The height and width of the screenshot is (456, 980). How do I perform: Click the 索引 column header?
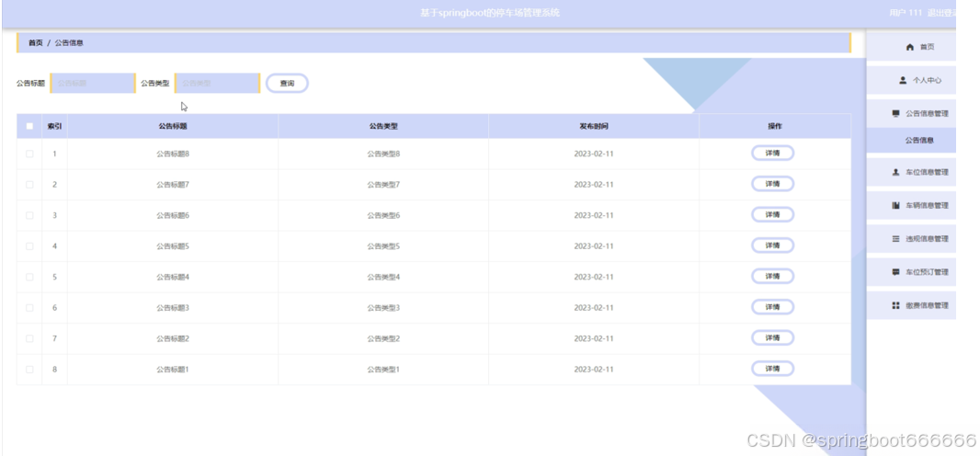pyautogui.click(x=54, y=126)
